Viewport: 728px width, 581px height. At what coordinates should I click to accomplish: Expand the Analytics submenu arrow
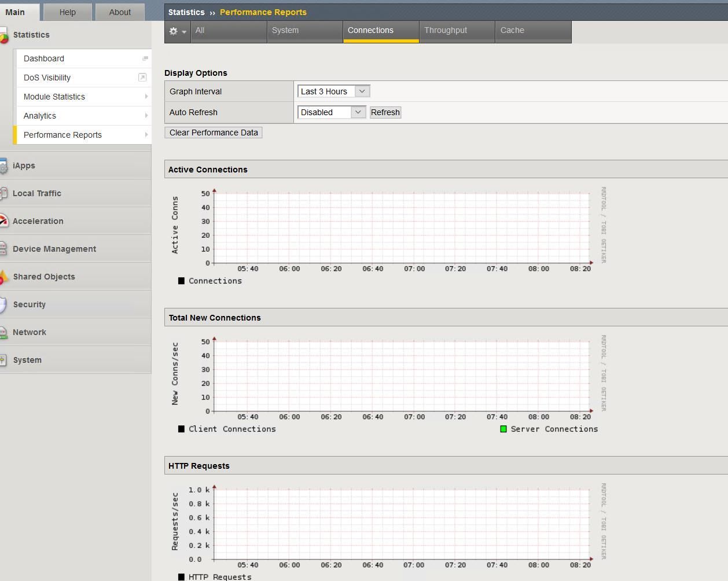click(146, 116)
